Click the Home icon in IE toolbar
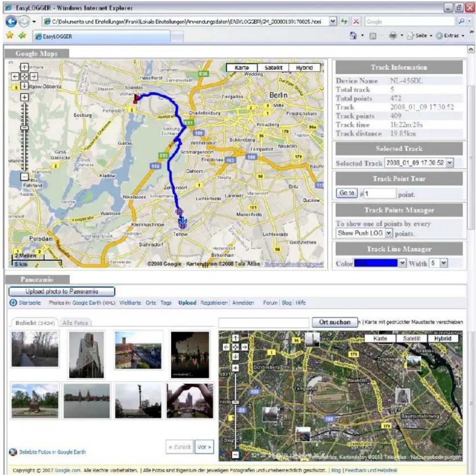476x475 pixels. [353, 36]
